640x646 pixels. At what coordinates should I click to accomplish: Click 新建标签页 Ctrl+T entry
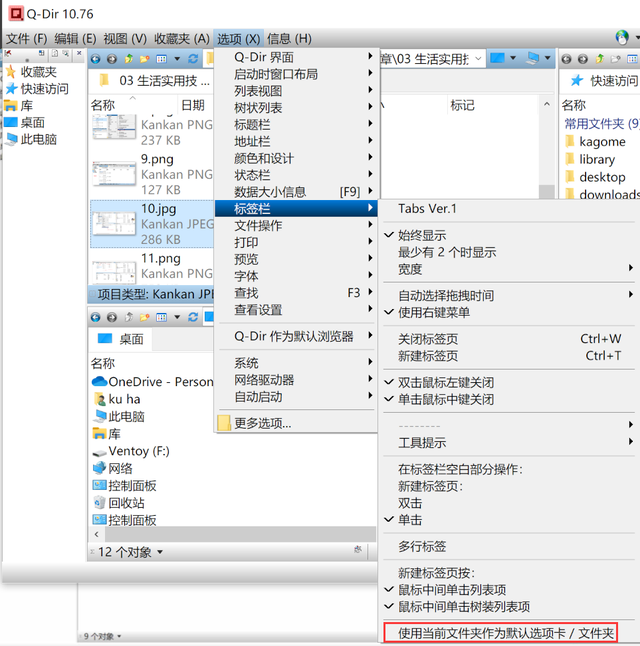509,356
